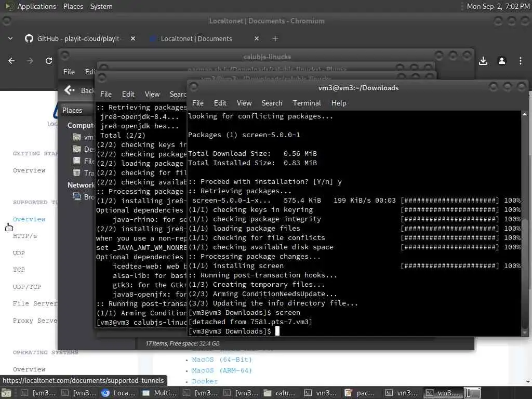Click the workspace switcher in bottom panel
Image resolution: width=532 pixels, height=399 pixels.
[472, 393]
